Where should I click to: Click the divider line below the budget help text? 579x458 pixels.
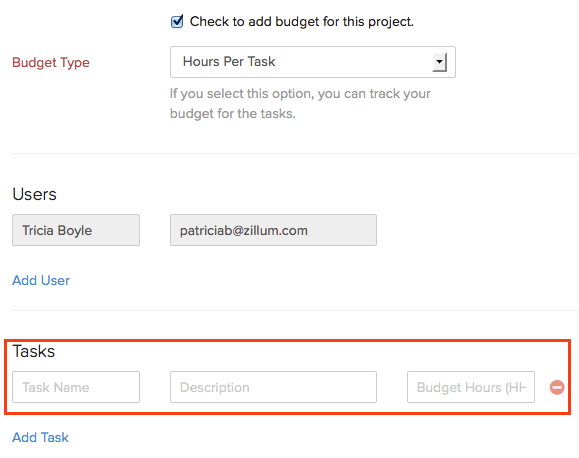coord(295,153)
